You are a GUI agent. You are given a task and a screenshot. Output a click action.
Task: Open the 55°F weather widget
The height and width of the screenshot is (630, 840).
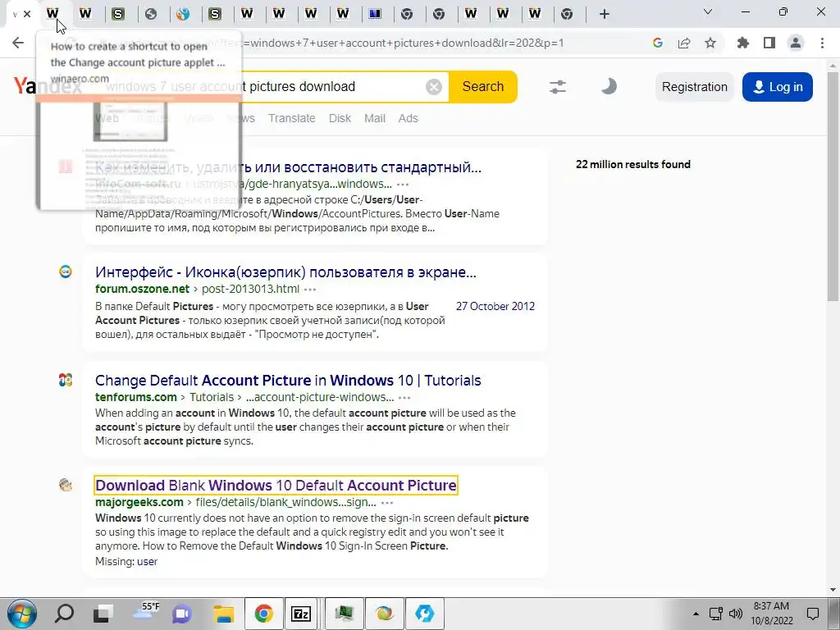coord(146,611)
